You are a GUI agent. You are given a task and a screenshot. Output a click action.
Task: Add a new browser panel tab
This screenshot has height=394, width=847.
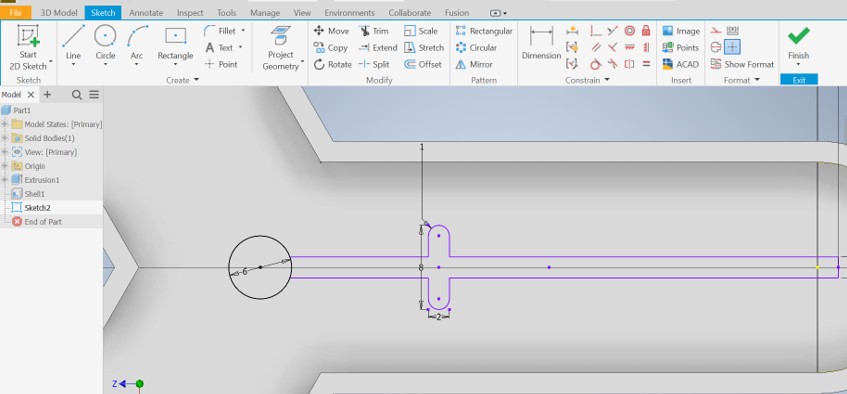coord(47,95)
